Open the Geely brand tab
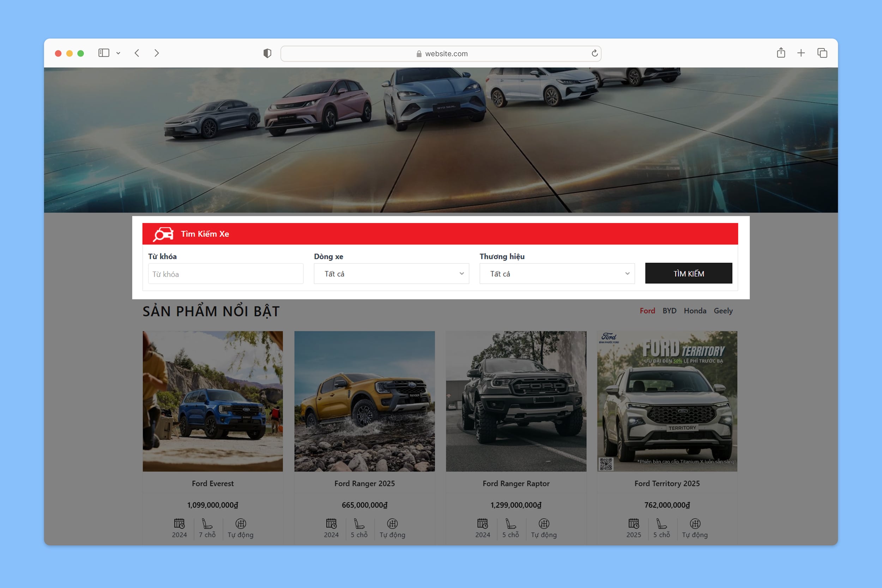The height and width of the screenshot is (588, 882). (x=723, y=311)
